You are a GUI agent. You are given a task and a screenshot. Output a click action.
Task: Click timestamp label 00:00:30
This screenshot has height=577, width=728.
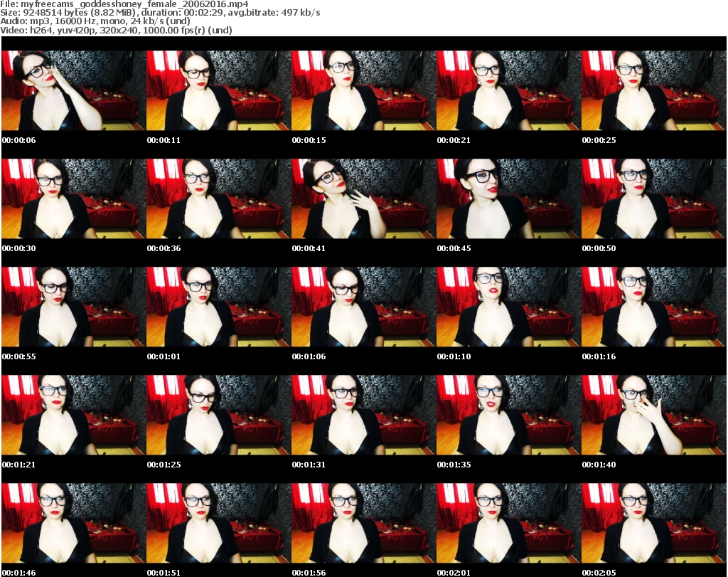(x=18, y=248)
